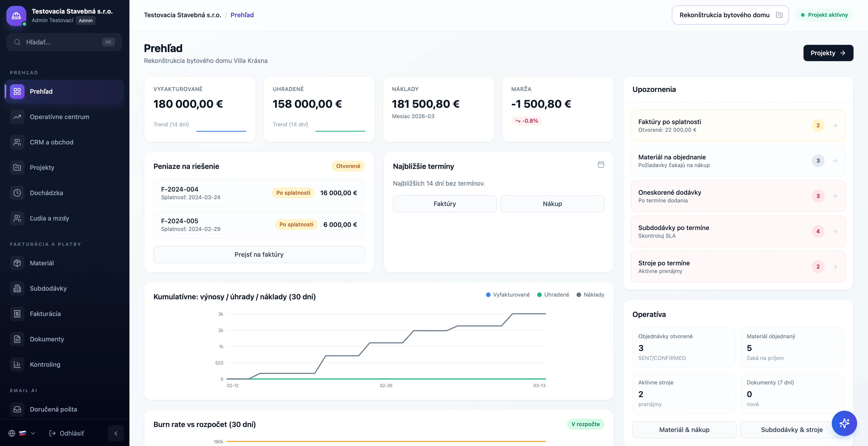Click the Fakturácia receipt icon

[x=17, y=314]
